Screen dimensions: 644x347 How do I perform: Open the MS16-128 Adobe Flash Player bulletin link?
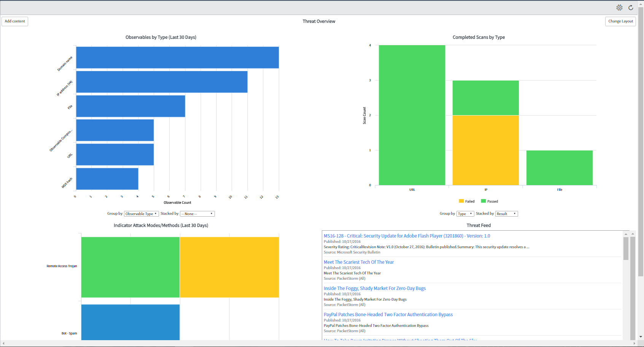[407, 236]
